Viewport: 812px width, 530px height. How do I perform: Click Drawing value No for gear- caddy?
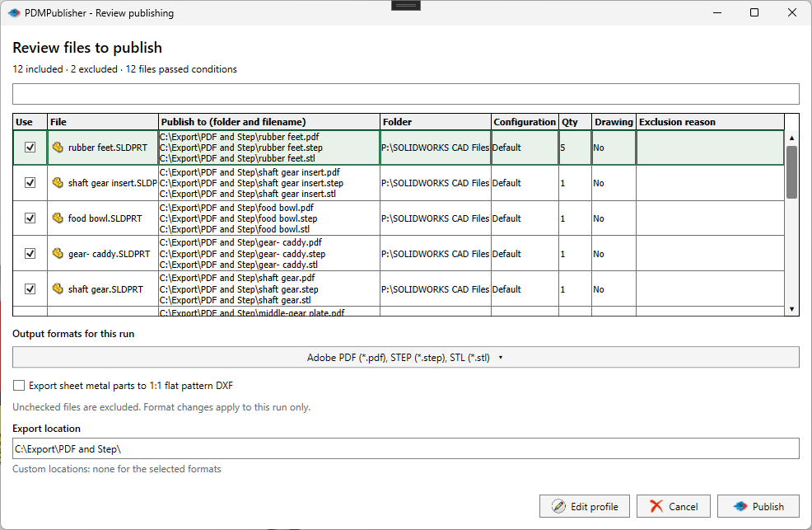[x=599, y=254]
